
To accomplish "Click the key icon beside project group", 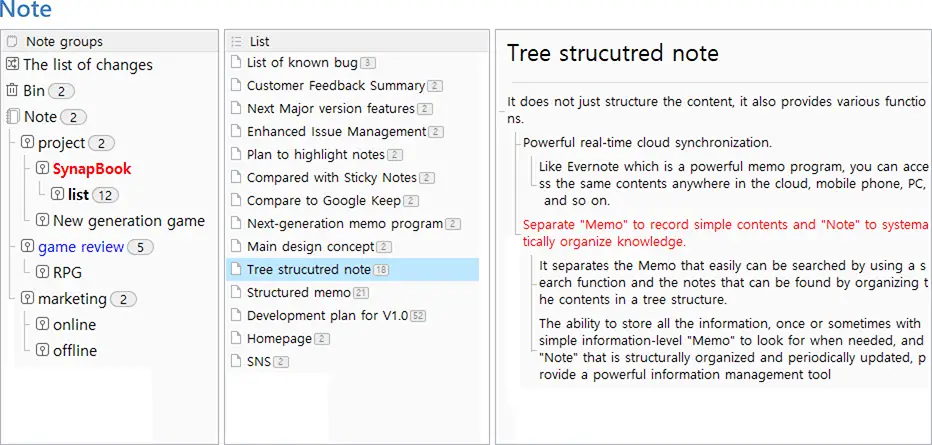I will click(28, 143).
